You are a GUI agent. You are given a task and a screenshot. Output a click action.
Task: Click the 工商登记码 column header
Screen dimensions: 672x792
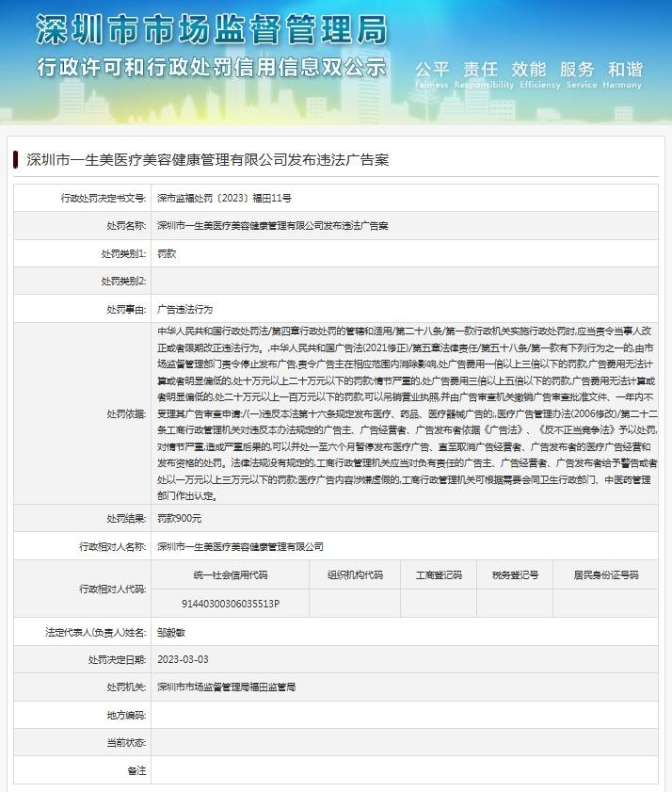click(x=439, y=574)
